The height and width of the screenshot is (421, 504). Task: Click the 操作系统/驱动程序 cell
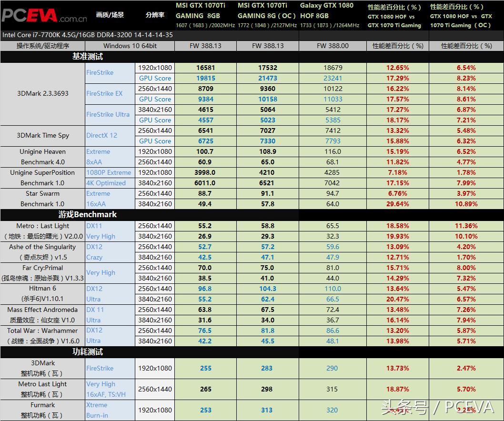pos(43,46)
